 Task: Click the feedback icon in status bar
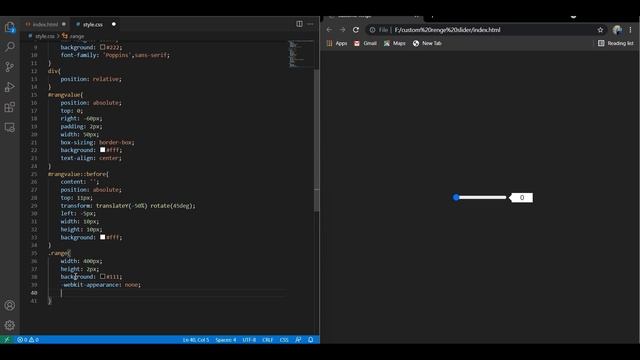298,340
